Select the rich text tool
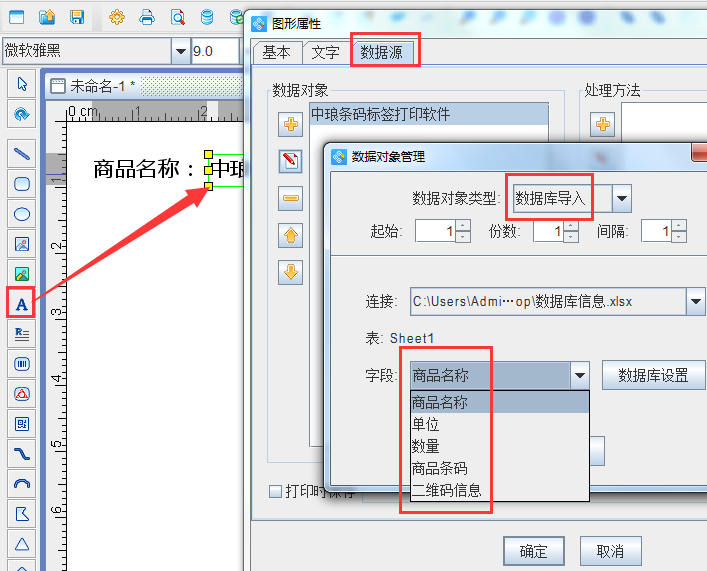This screenshot has width=707, height=571. point(22,334)
